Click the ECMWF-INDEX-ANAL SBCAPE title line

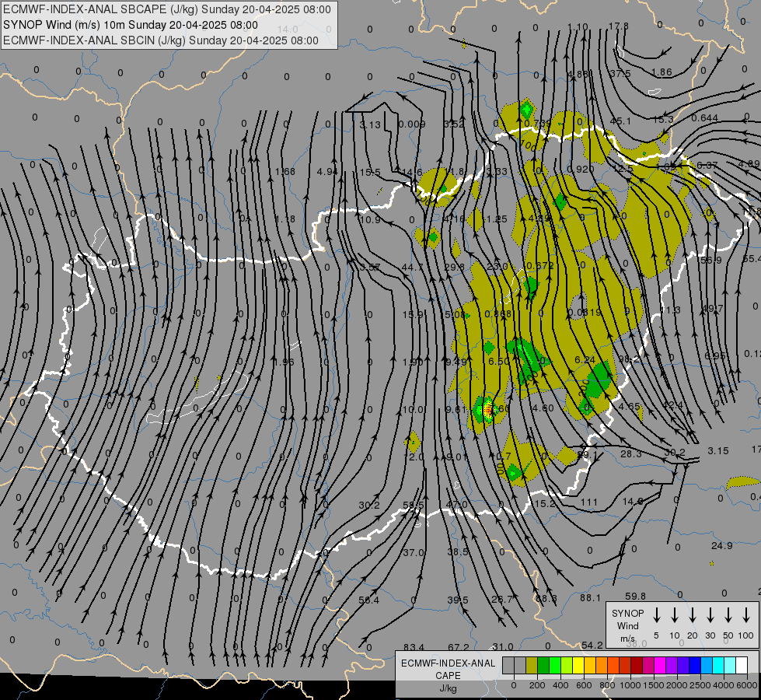click(167, 9)
